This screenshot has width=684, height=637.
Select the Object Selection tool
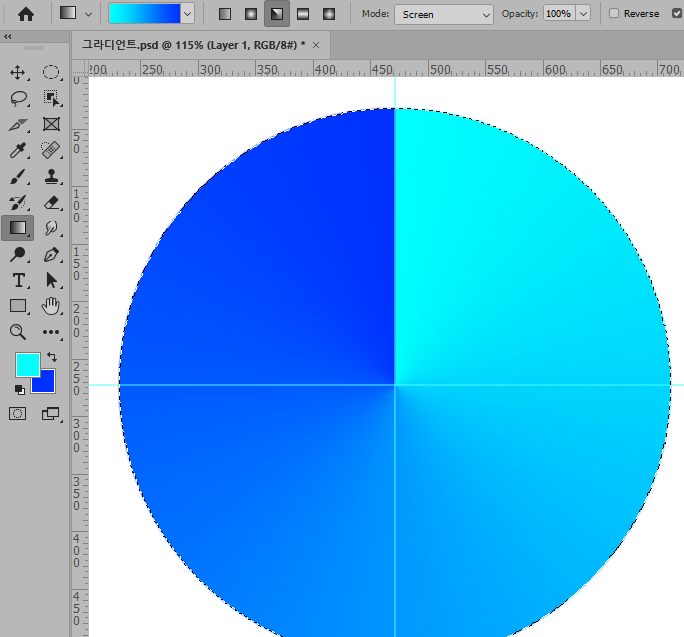(51, 99)
